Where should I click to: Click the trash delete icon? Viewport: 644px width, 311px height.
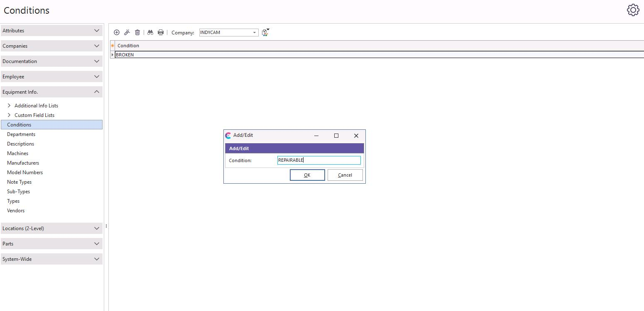(x=137, y=32)
